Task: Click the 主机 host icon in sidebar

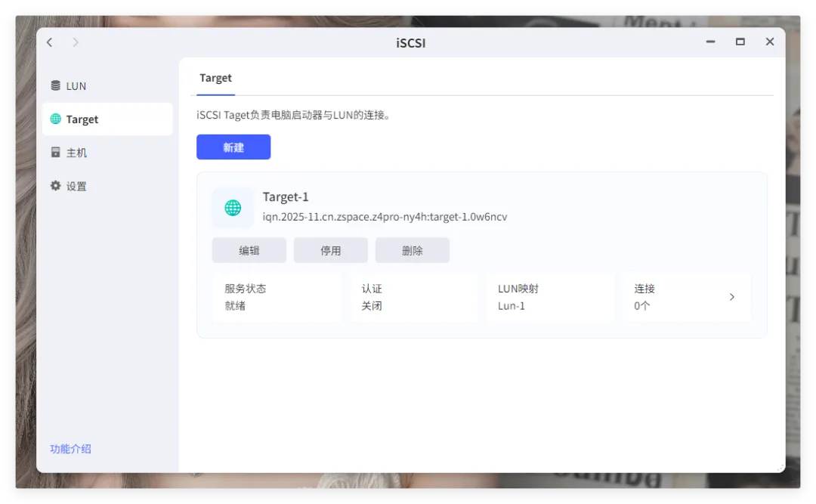Action: coord(55,152)
